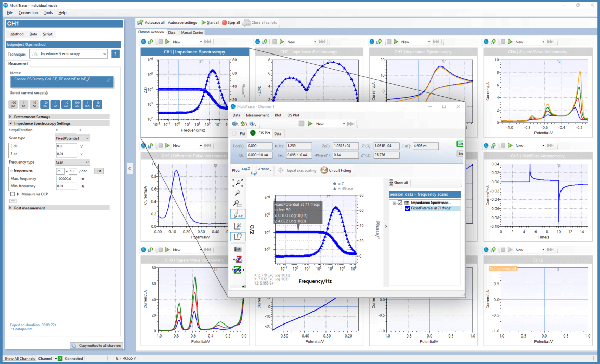The width and height of the screenshot is (600, 364).
Task: Click the add curve icon in Channel 1 toolbar
Action: pyautogui.click(x=244, y=124)
